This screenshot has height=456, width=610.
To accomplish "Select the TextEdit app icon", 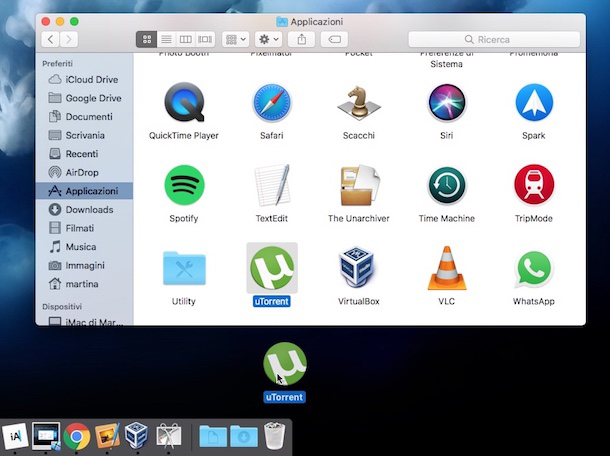I will coord(272,185).
